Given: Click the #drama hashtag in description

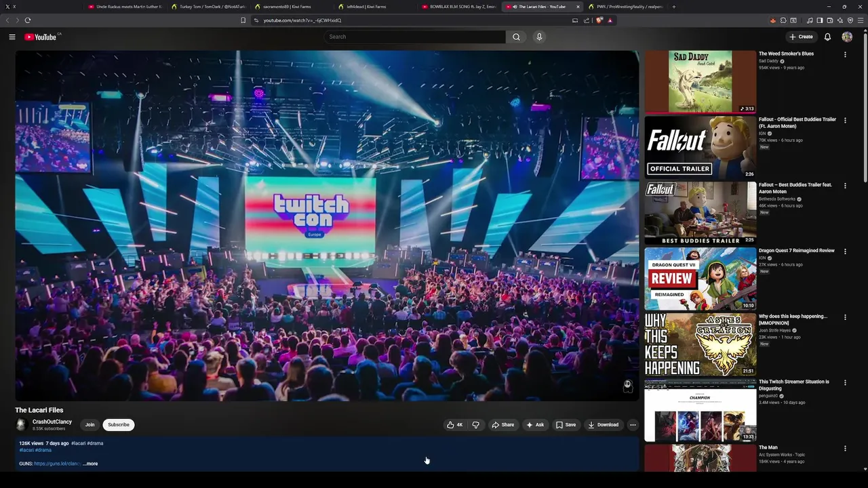Looking at the screenshot, I should [43, 450].
